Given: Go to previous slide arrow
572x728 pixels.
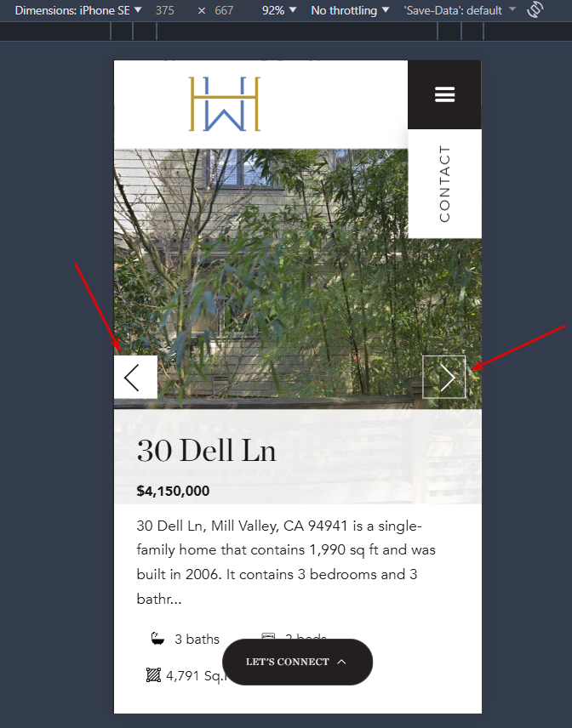Looking at the screenshot, I should coord(135,377).
